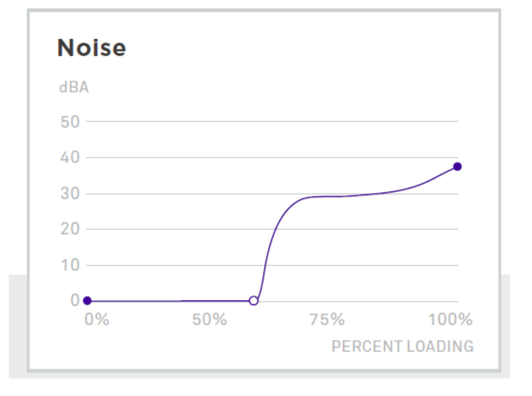
Task: Click the curve plateau near 75% loading
Action: pyautogui.click(x=328, y=196)
